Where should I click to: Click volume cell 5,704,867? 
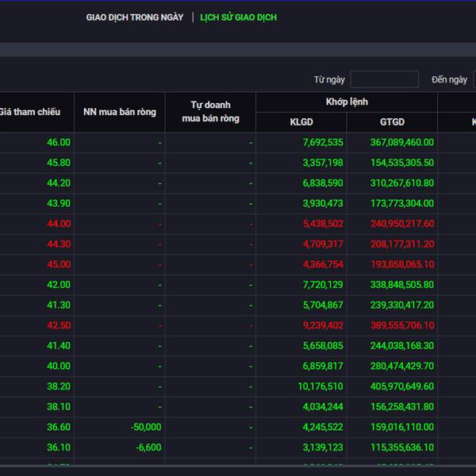point(323,305)
